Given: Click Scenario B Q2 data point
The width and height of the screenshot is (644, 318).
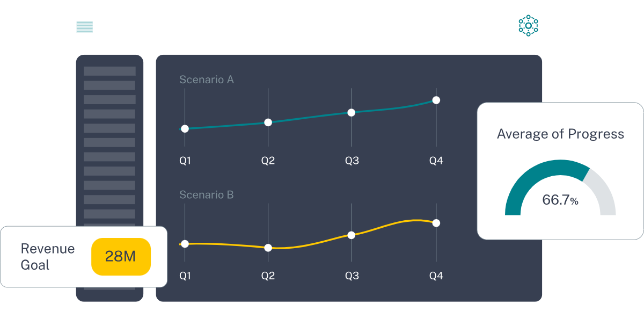Looking at the screenshot, I should point(268,248).
